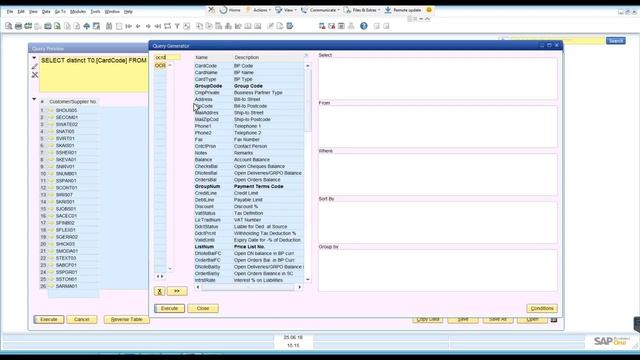Viewport: 640px width, 360px height.
Task: Collapse the results grid section in Query Preview
Action: 34,99
